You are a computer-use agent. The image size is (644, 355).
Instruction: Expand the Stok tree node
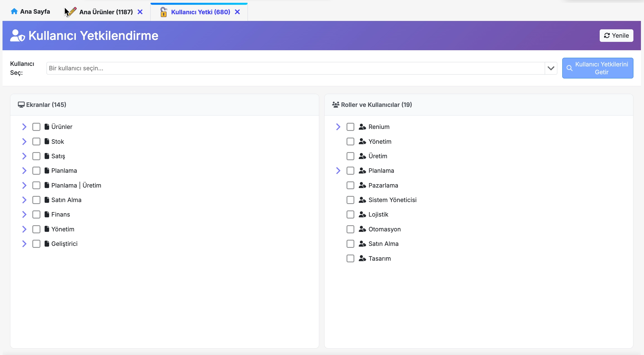(24, 141)
